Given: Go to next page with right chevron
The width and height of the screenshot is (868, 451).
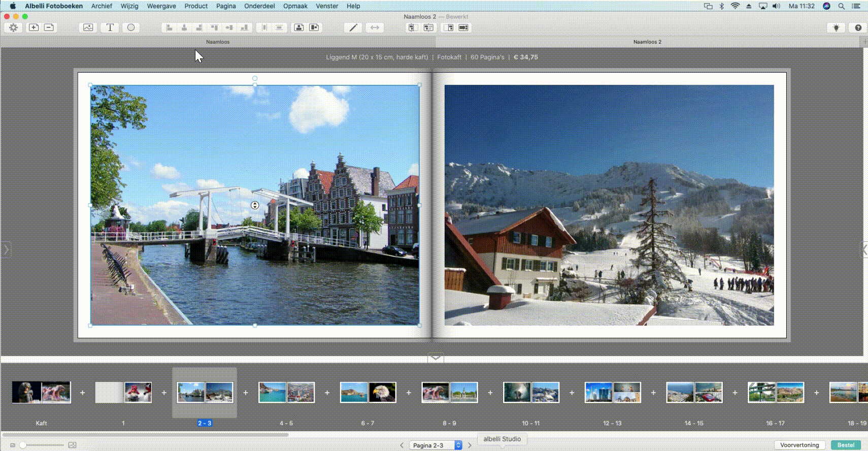Looking at the screenshot, I should point(470,445).
